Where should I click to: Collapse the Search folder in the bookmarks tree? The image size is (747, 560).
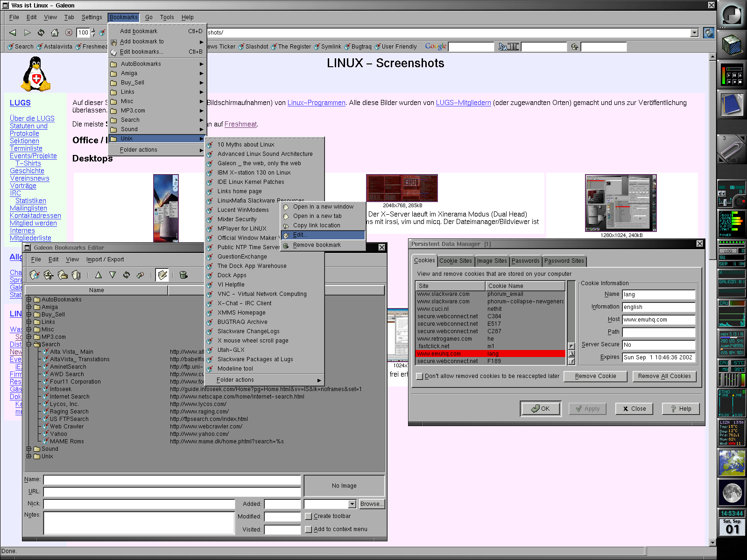pos(29,344)
